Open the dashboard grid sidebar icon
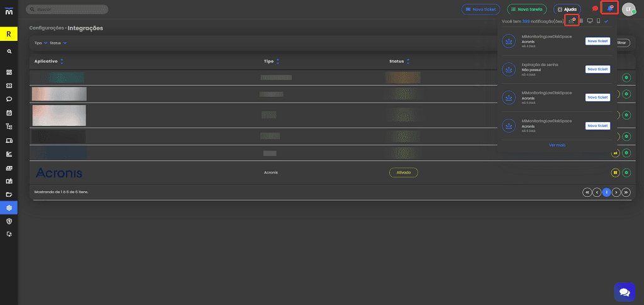 click(9, 72)
